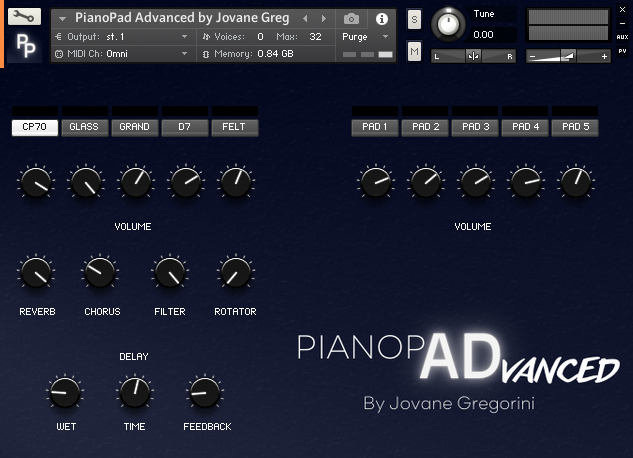633x458 pixels.
Task: Click the master volume slider
Action: click(x=568, y=56)
